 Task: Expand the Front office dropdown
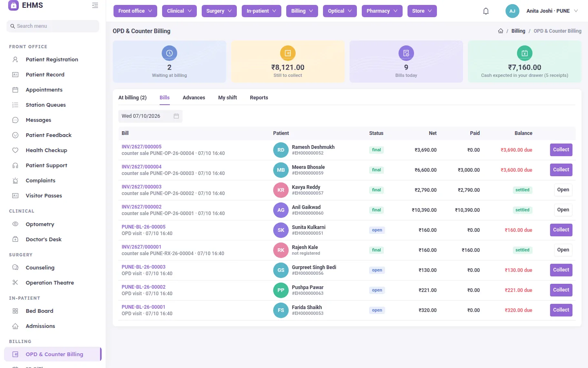(135, 11)
